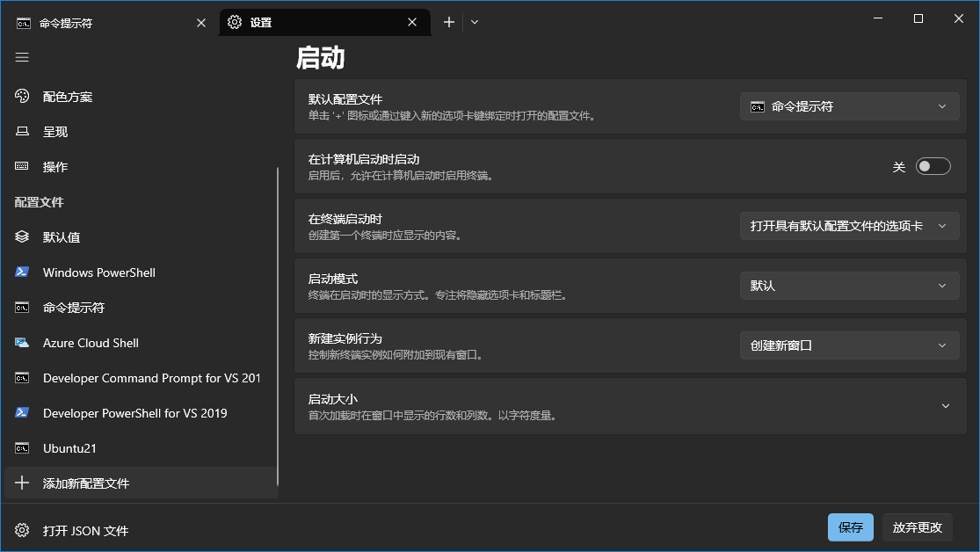Click 打开 JSON 文件
Image resolution: width=980 pixels, height=552 pixels.
pyautogui.click(x=140, y=530)
